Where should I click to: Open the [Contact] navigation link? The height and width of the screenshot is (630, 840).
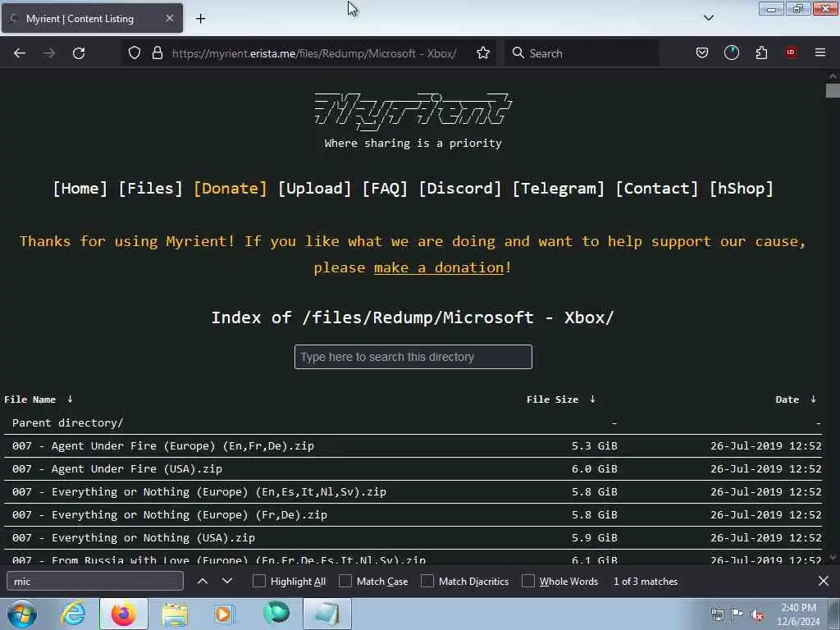click(657, 189)
